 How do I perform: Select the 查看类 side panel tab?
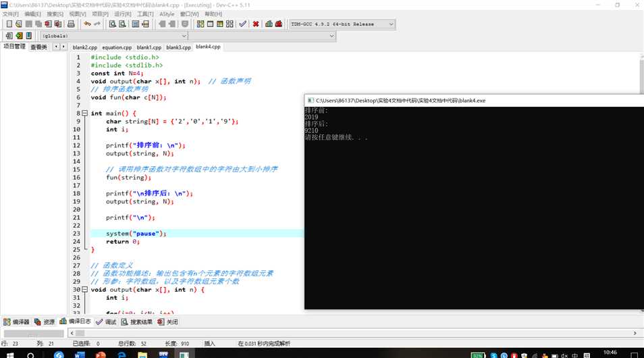(39, 47)
